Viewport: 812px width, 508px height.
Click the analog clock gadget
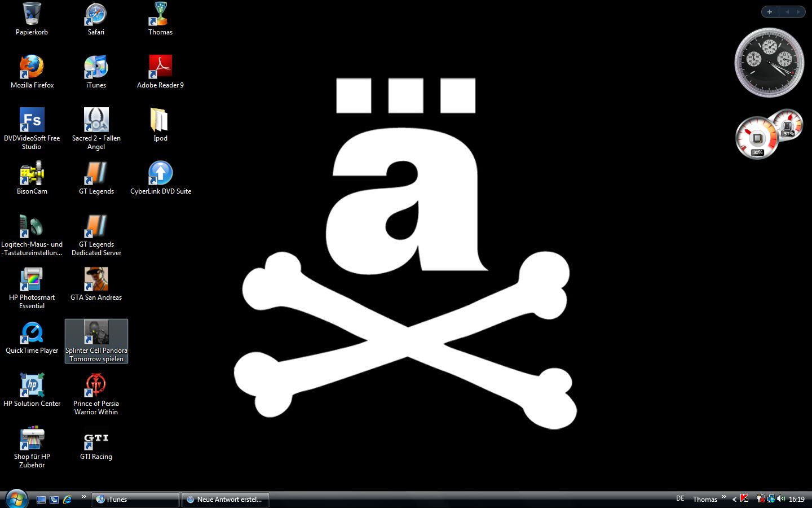[769, 62]
